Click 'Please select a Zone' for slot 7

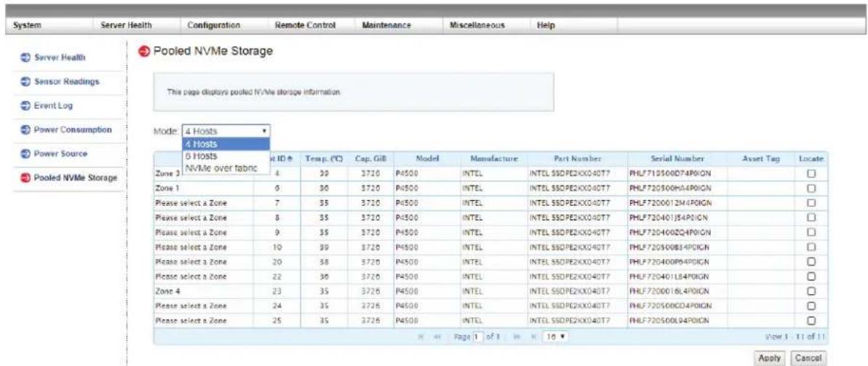tap(204, 203)
